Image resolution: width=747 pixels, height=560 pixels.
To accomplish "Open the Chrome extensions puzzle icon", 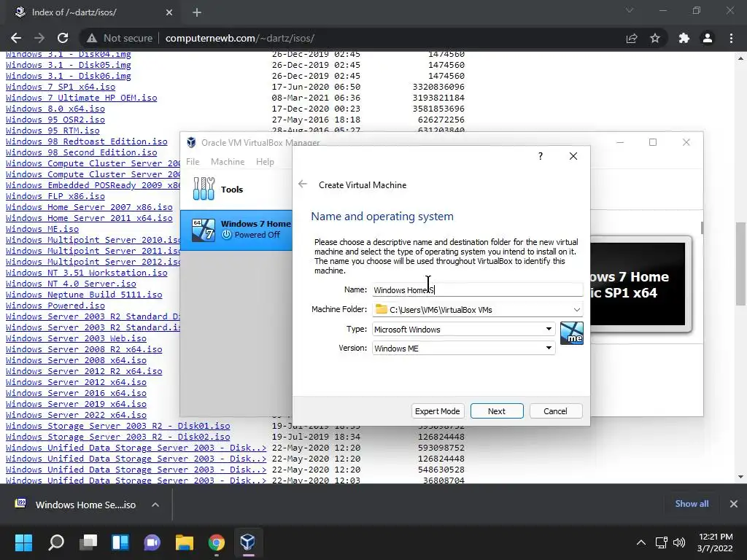I will [684, 38].
